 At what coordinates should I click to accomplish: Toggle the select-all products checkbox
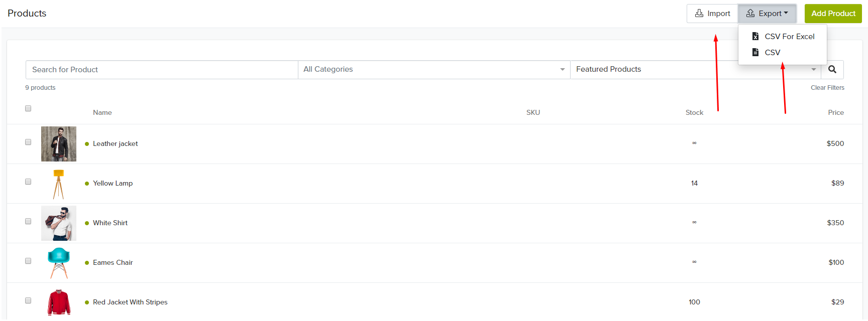click(28, 108)
